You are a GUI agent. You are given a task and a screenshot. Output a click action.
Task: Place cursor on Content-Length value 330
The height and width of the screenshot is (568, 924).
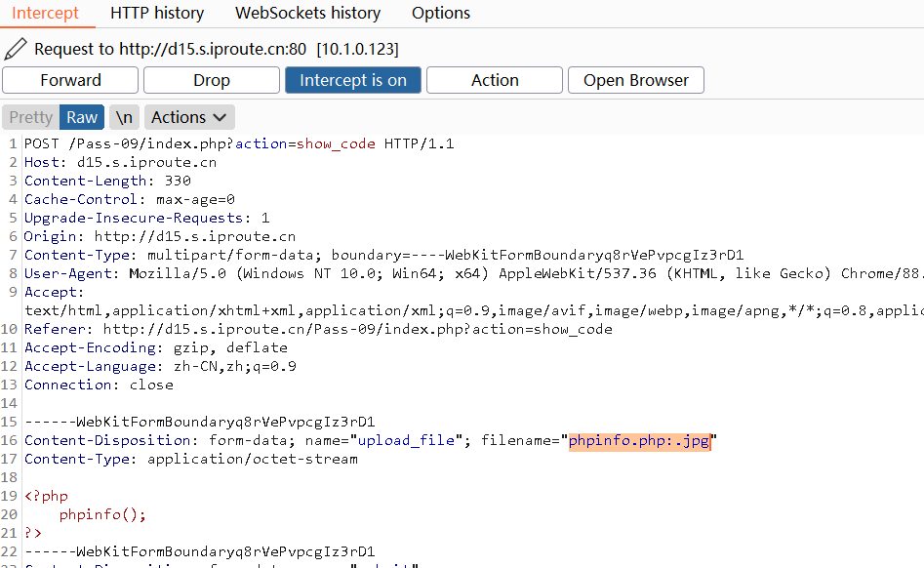[178, 182]
